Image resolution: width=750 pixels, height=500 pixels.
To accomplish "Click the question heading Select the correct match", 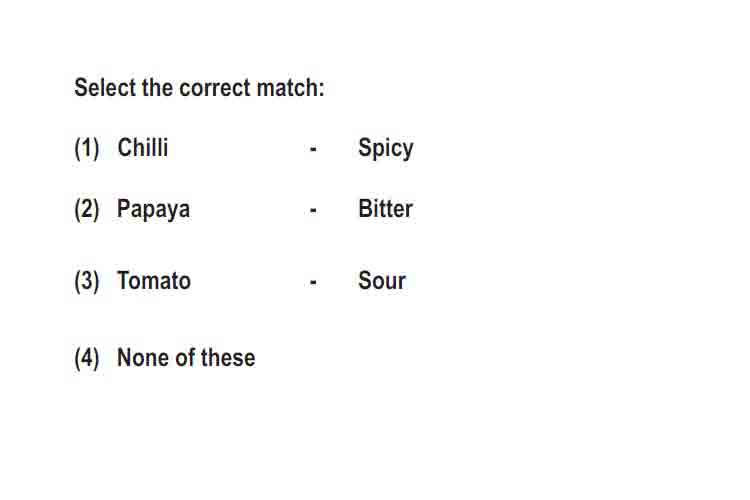I will (199, 88).
